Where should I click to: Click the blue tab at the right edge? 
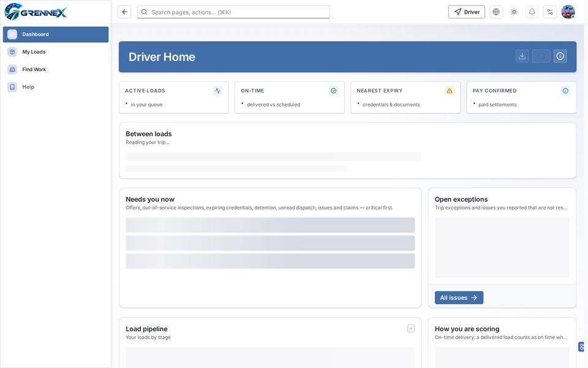581,347
